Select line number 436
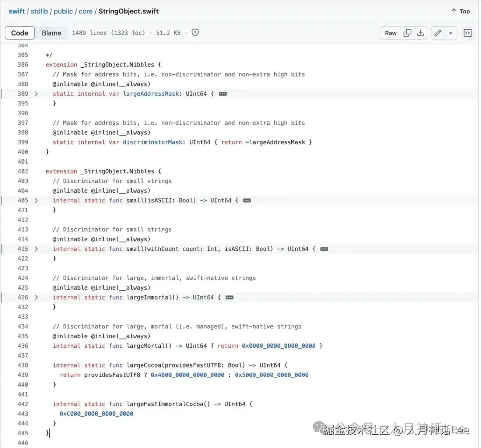 tap(23, 346)
